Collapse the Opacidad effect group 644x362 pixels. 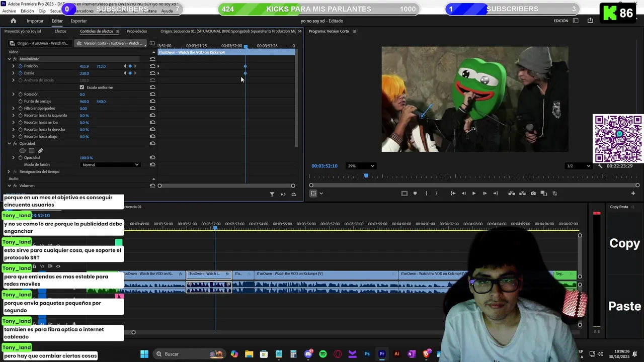(x=9, y=143)
